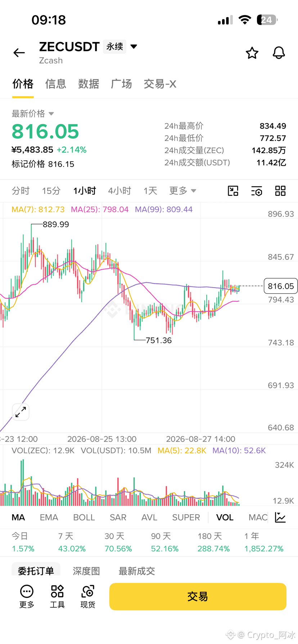Tap the 24h最低价 772.57 value

click(273, 138)
